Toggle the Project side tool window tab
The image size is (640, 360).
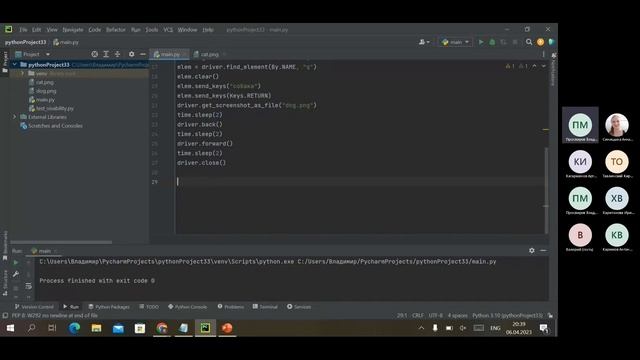click(5, 62)
